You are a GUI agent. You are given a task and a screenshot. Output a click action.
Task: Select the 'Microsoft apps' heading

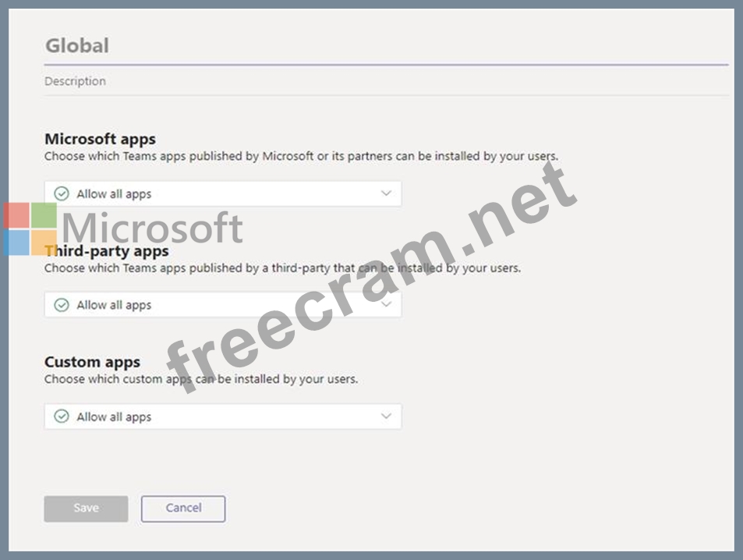(100, 139)
